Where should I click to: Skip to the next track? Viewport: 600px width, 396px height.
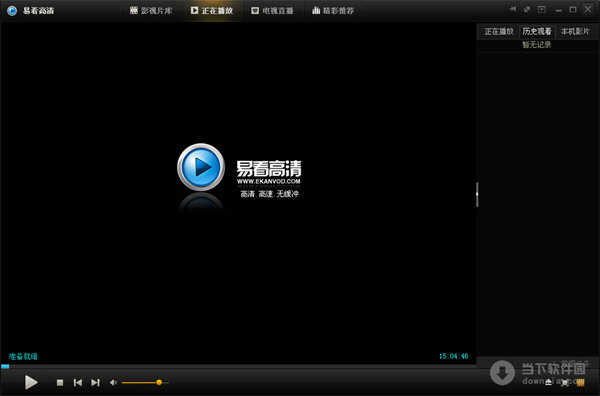pos(95,382)
